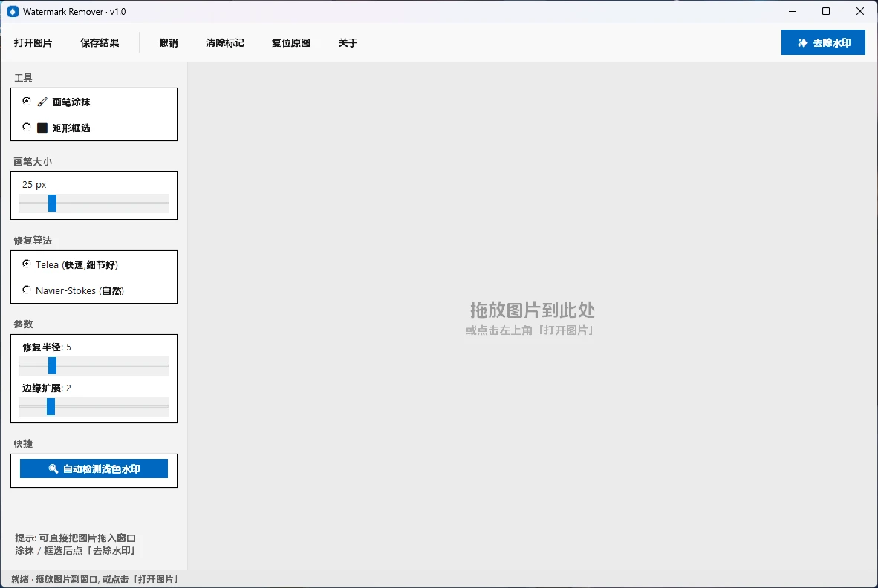Close the Watermark Remover window
Viewport: 878px width, 588px height.
[x=860, y=11]
